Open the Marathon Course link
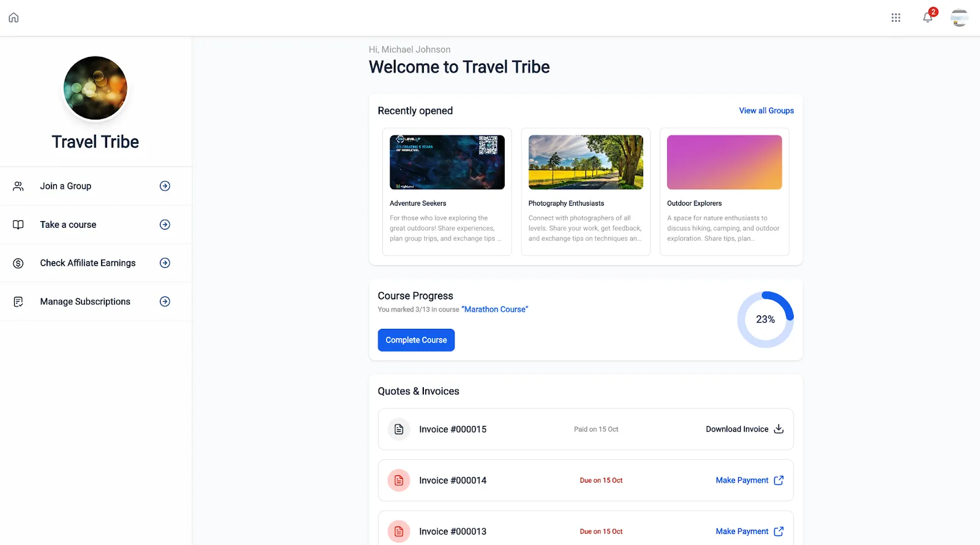 point(495,309)
